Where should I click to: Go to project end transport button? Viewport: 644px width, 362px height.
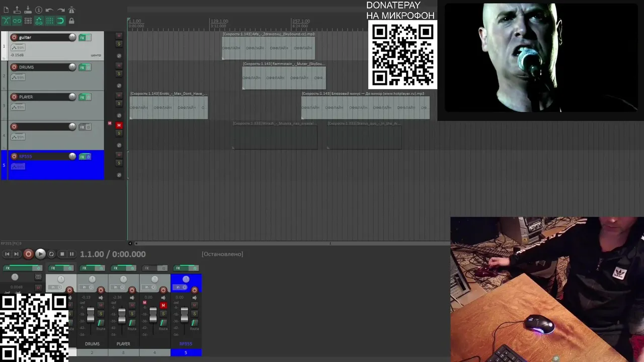(x=16, y=254)
